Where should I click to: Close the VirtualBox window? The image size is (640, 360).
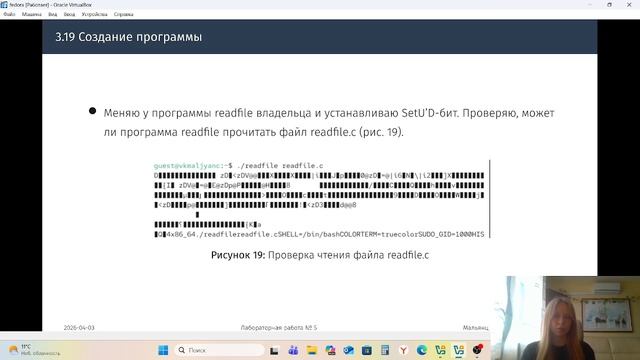pos(629,4)
